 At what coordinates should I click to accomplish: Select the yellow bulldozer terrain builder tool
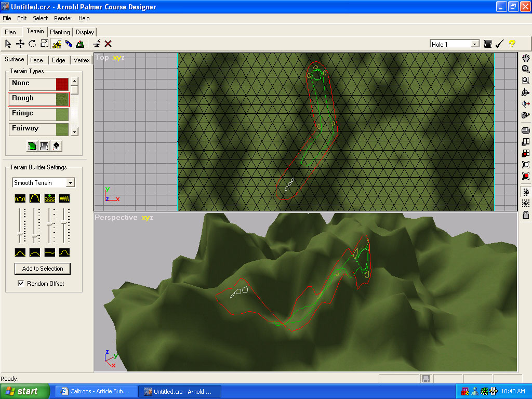point(57,44)
